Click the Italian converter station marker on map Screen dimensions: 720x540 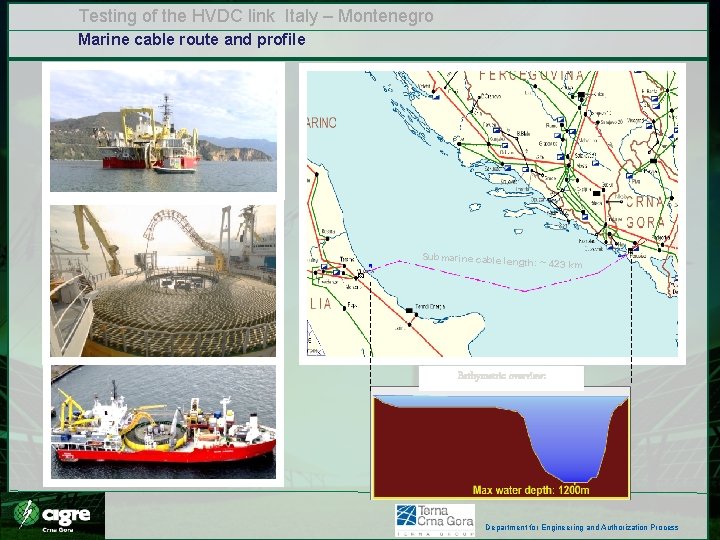point(360,275)
